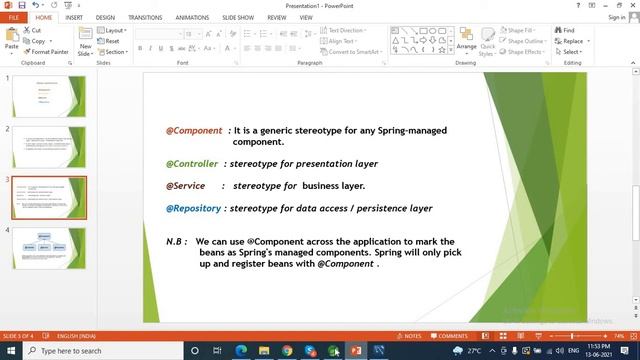Viewport: 640px width, 360px height.
Task: Switch to the VIEW tab
Action: [306, 18]
